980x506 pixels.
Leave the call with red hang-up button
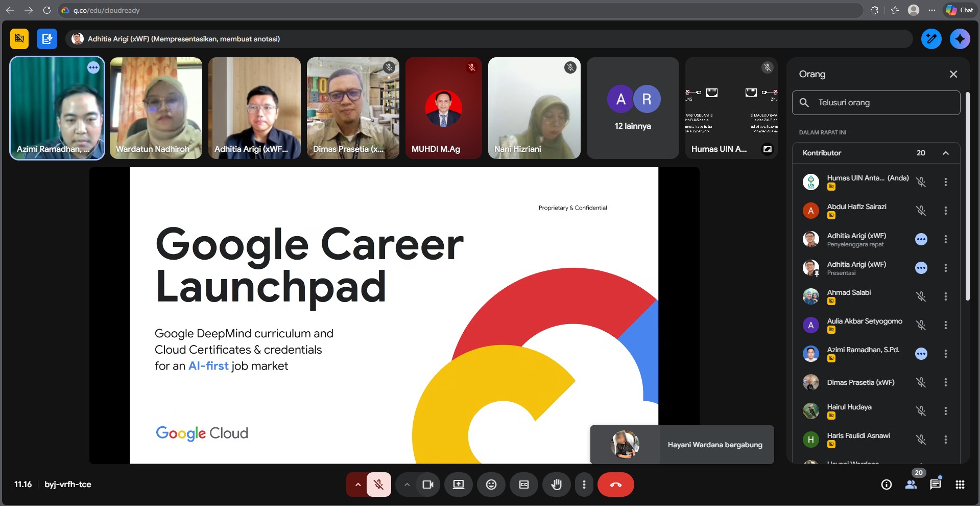click(616, 485)
